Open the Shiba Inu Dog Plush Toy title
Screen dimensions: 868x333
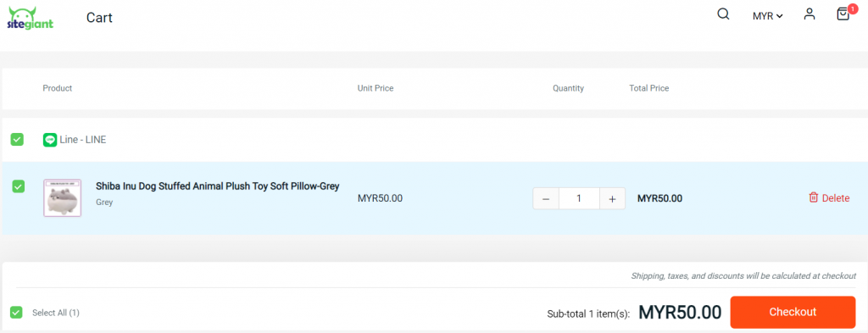coord(218,186)
